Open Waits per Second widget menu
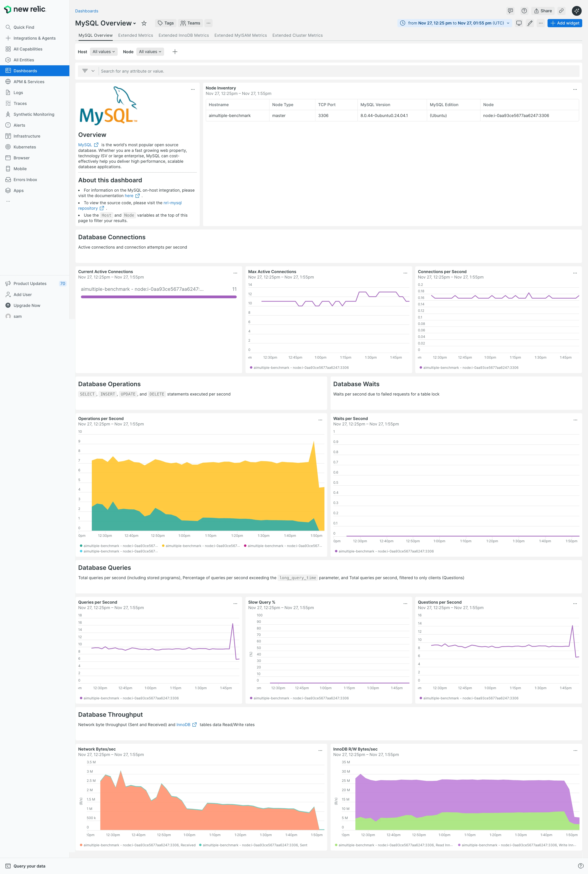 click(575, 420)
